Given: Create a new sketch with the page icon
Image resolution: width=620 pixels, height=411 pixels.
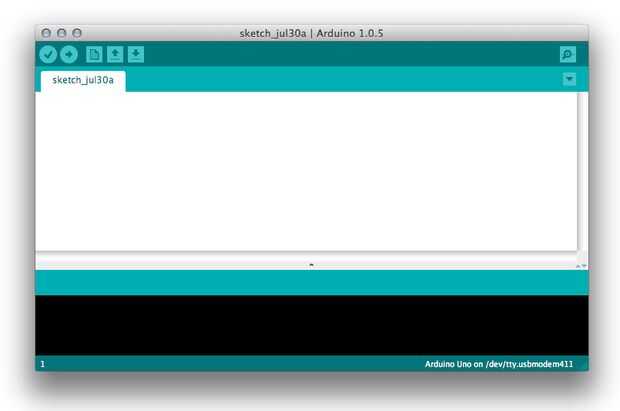Looking at the screenshot, I should pyautogui.click(x=94, y=55).
